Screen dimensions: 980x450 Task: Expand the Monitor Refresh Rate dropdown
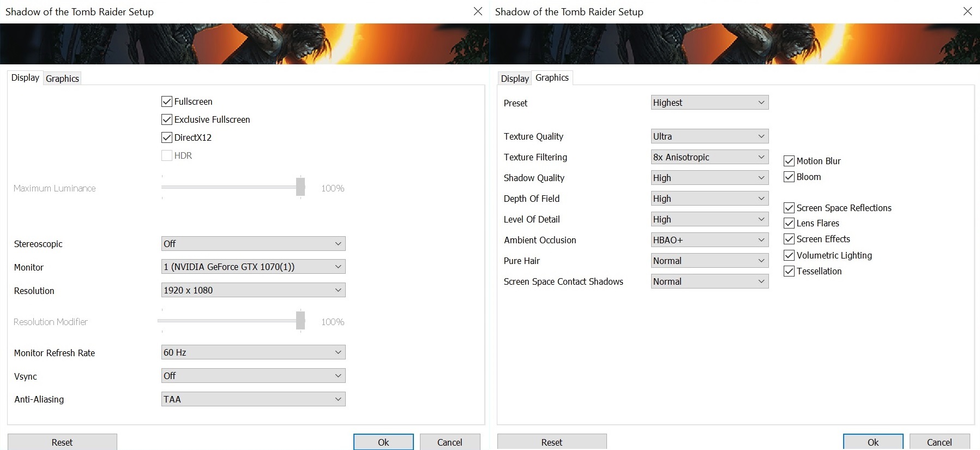(x=253, y=352)
